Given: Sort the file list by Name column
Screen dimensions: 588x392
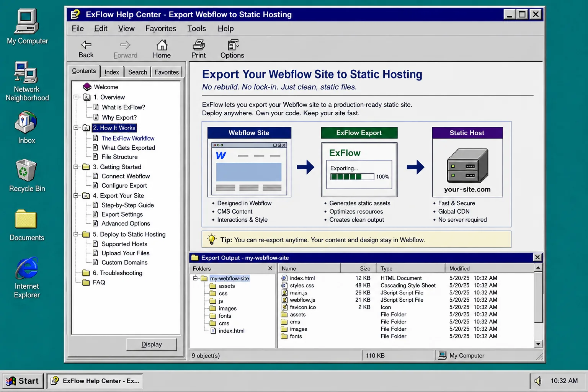Looking at the screenshot, I should click(309, 268).
